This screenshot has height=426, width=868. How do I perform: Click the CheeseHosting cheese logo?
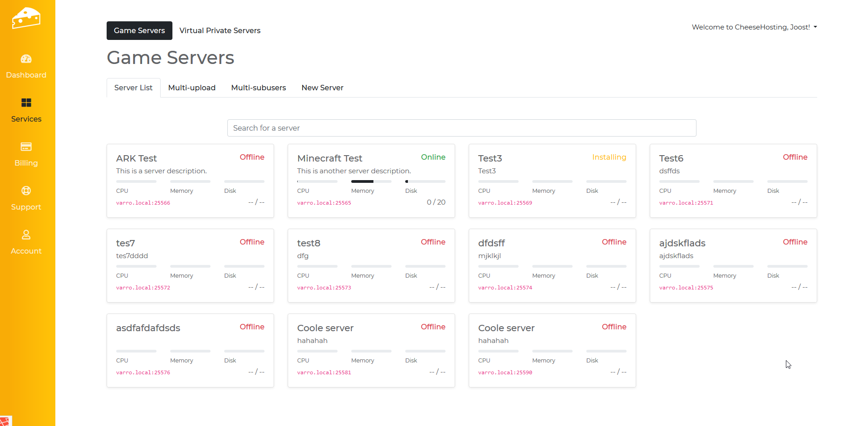tap(26, 18)
